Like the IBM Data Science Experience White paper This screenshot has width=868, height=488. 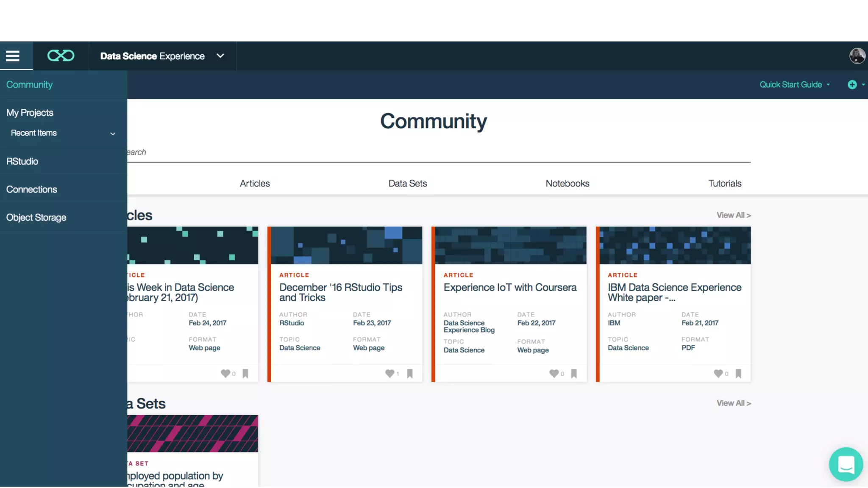pos(718,374)
